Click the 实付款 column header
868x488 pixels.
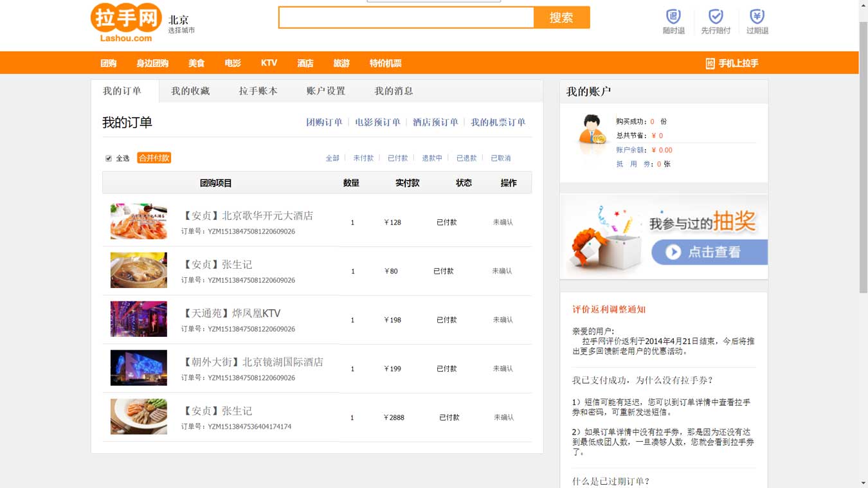[x=407, y=183]
